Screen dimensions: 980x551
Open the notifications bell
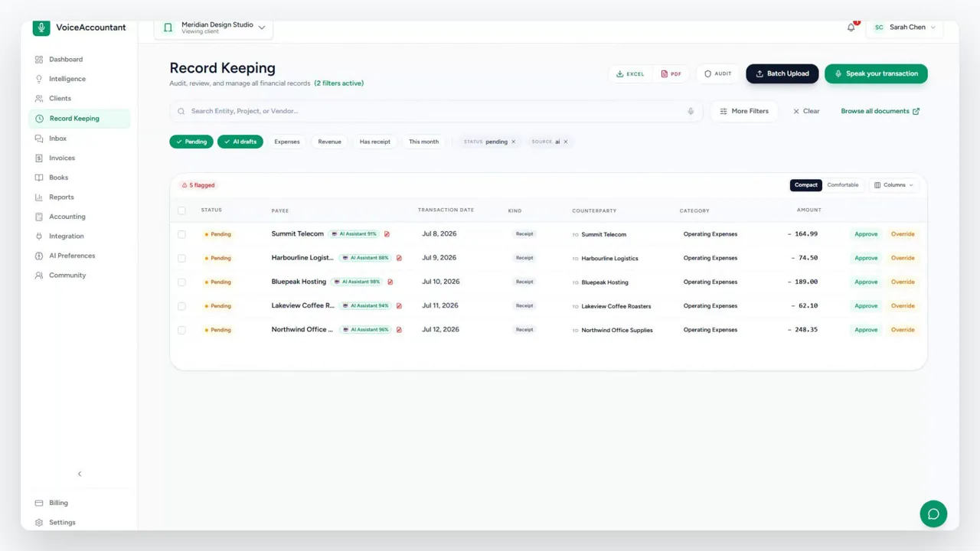tap(851, 28)
